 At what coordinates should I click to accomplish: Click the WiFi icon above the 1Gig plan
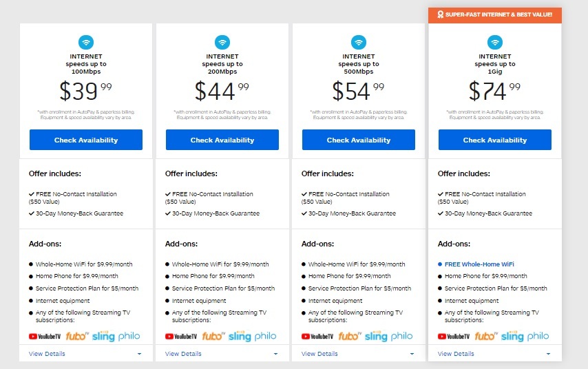point(495,43)
